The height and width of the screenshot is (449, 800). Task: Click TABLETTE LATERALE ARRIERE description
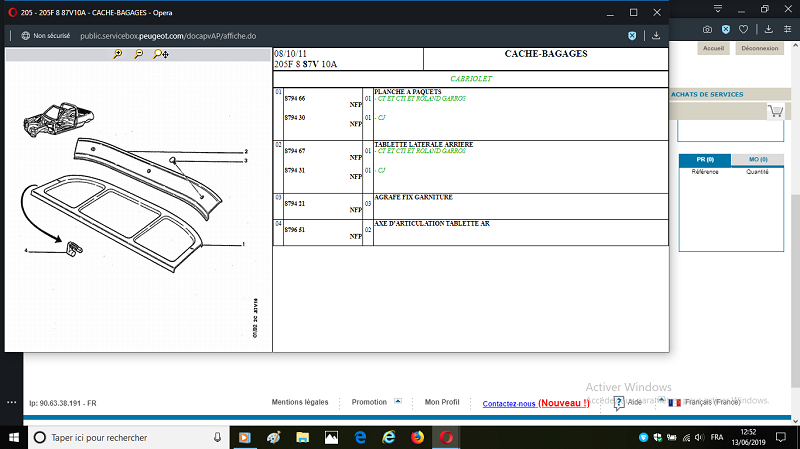[x=423, y=144]
